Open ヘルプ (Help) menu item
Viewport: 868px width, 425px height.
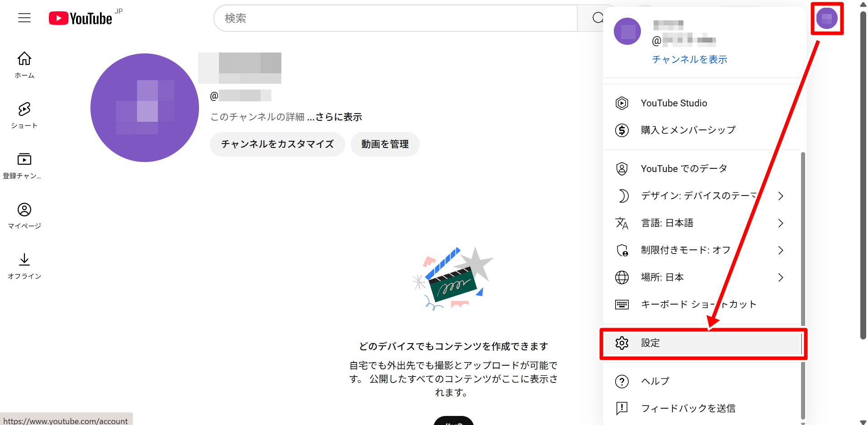click(655, 381)
